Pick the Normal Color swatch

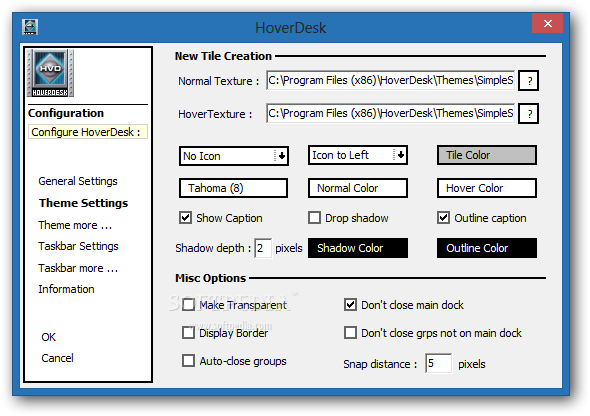pyautogui.click(x=358, y=188)
